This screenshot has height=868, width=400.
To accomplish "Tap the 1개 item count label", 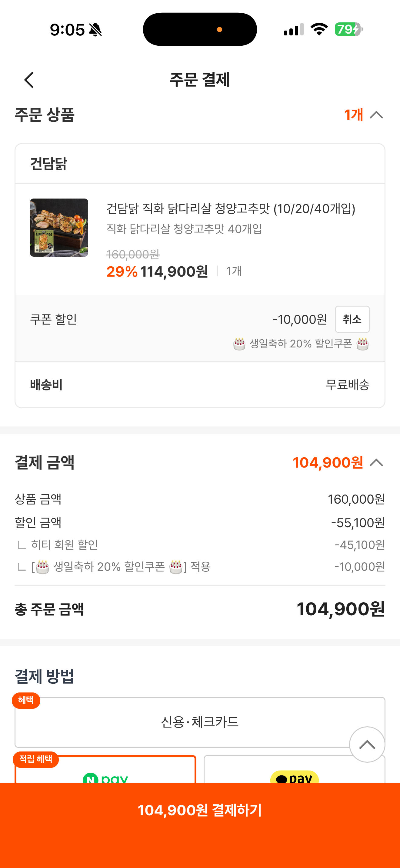I will coord(353,115).
